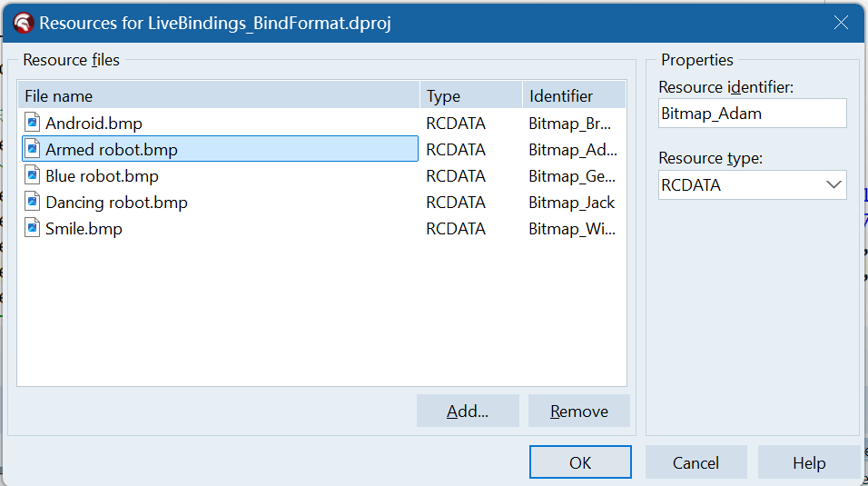Click the Identifier column header
Viewport: 868px width, 486px height.
pyautogui.click(x=574, y=95)
